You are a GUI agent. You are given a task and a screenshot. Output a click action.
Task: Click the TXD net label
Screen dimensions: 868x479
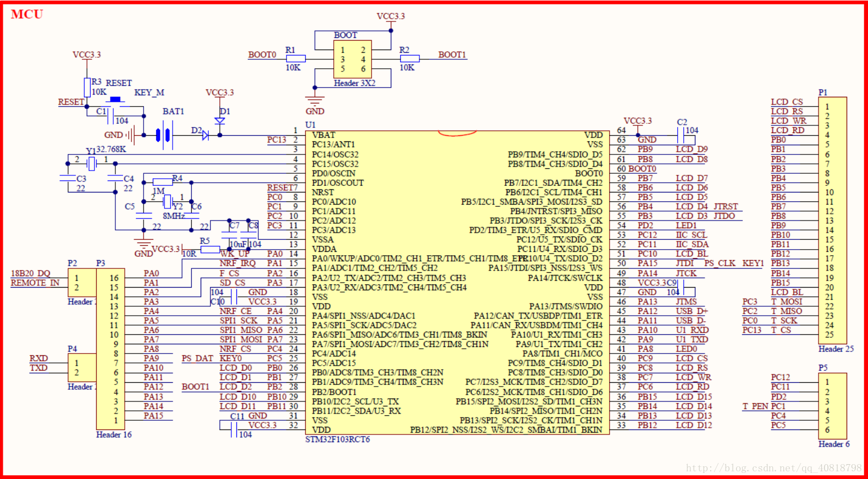pos(38,368)
